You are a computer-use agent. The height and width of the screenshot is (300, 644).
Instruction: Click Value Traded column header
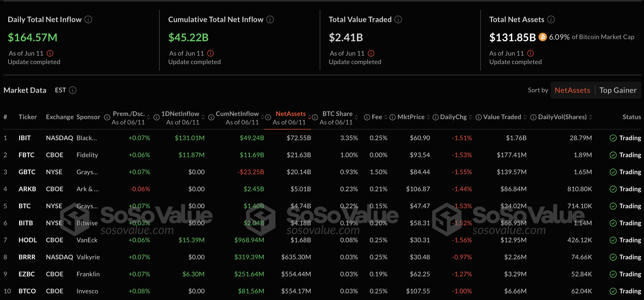tap(502, 117)
